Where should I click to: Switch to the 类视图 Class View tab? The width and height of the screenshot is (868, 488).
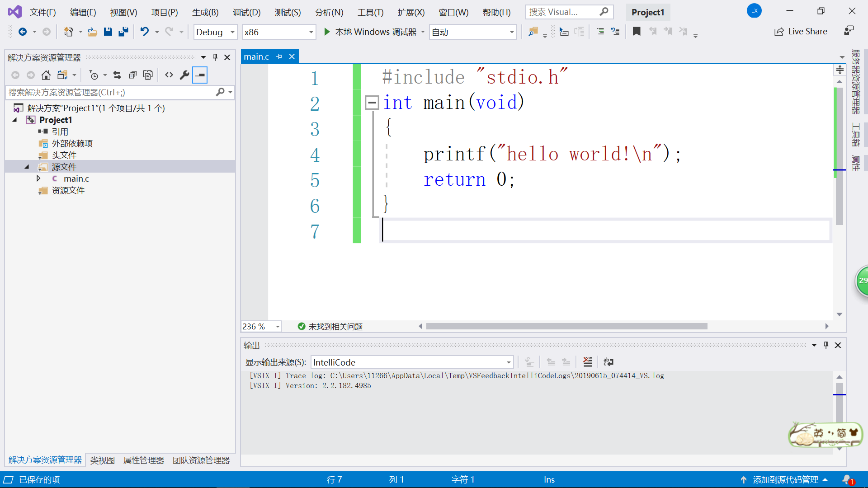(103, 460)
